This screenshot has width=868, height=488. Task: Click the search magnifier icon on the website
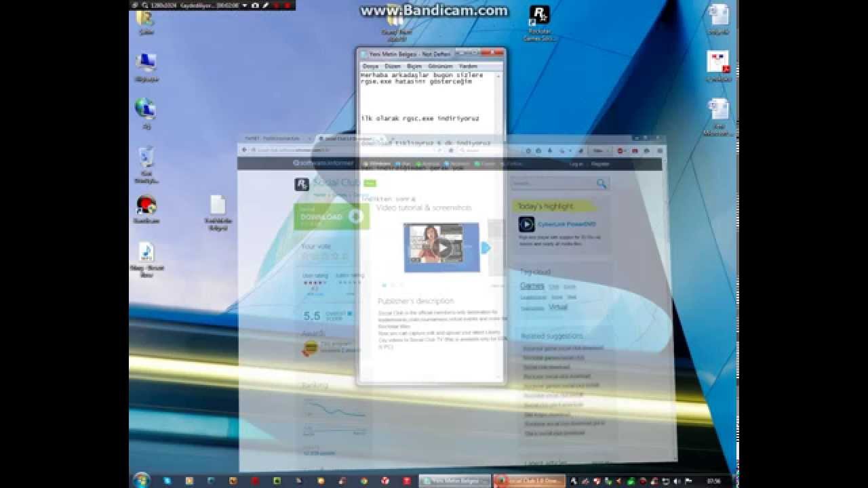pyautogui.click(x=601, y=184)
